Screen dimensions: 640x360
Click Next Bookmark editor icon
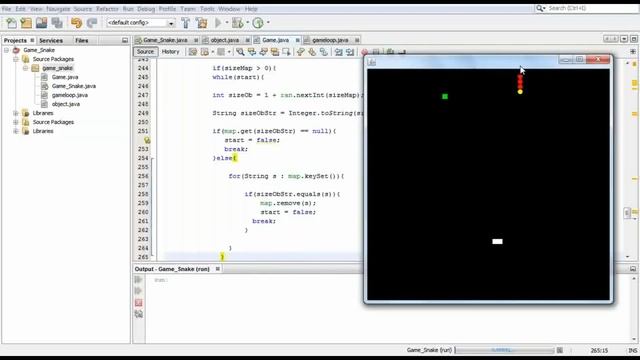312,52
